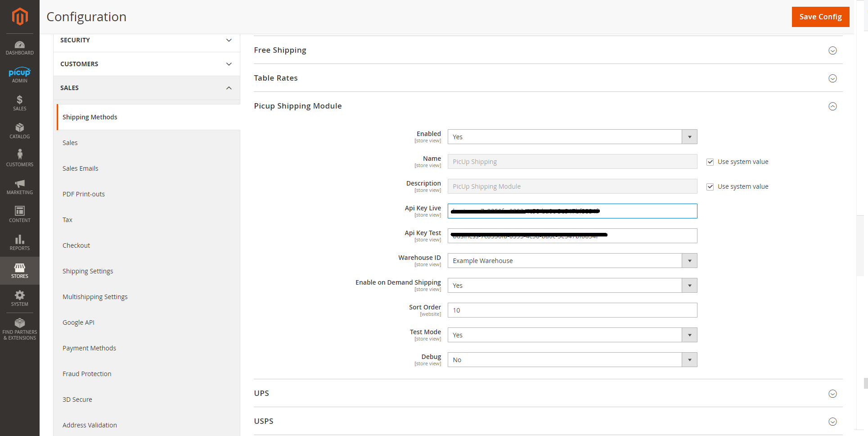Collapse the Picup Shipping Module section arrow
868x436 pixels.
(832, 106)
